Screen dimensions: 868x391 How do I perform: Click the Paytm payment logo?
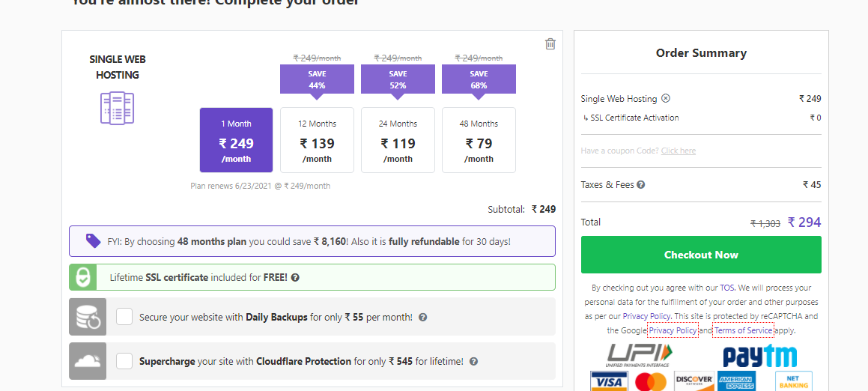pyautogui.click(x=759, y=355)
